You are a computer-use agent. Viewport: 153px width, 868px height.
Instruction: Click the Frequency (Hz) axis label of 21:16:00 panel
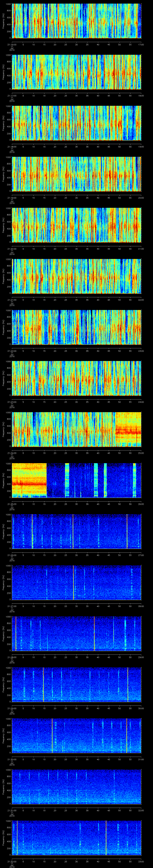point(3,21)
